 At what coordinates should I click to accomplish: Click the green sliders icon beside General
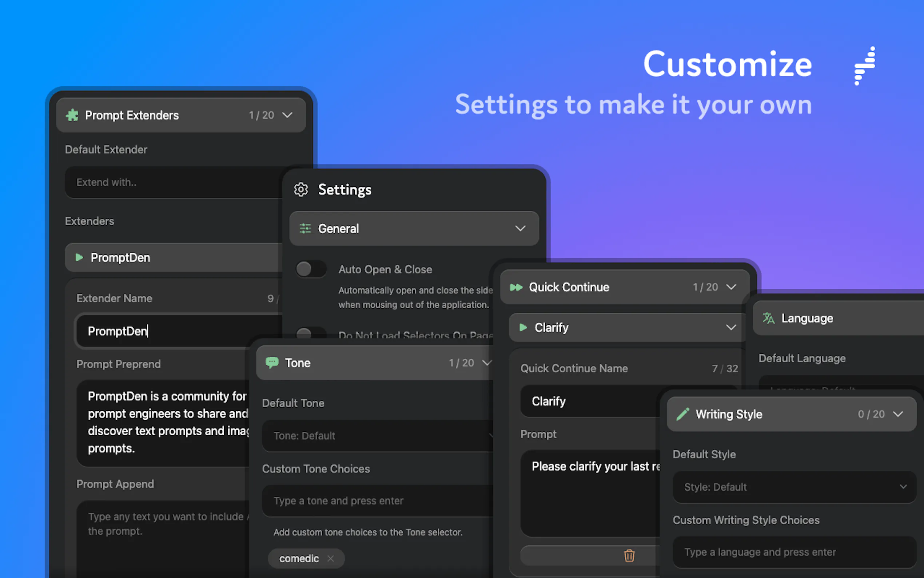pyautogui.click(x=305, y=229)
